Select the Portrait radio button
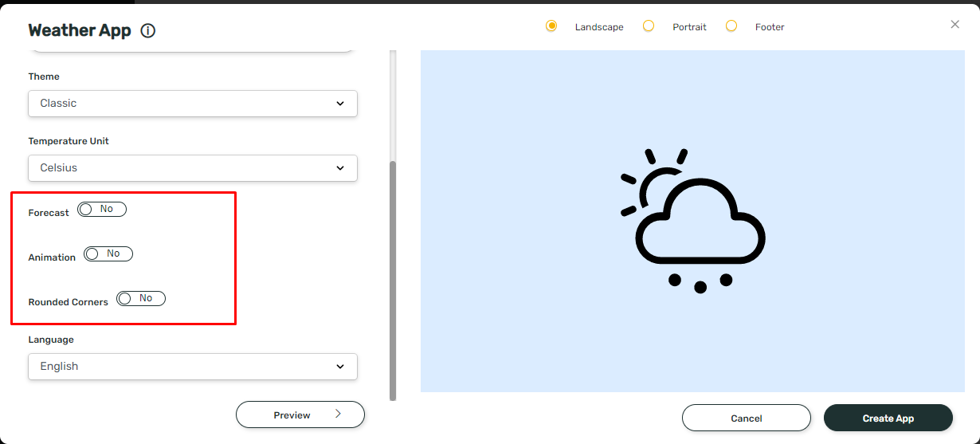This screenshot has width=980, height=444. 649,26
